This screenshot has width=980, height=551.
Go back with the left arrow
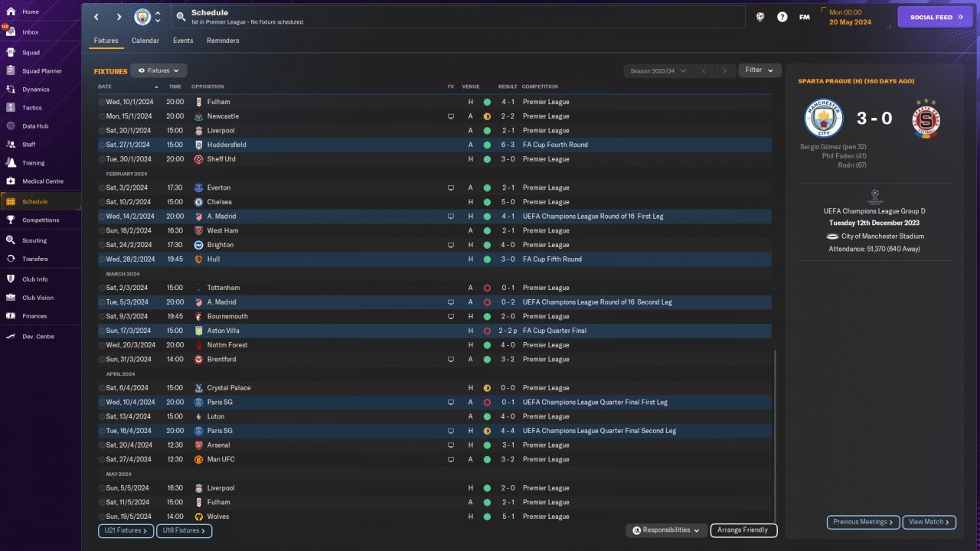click(96, 17)
